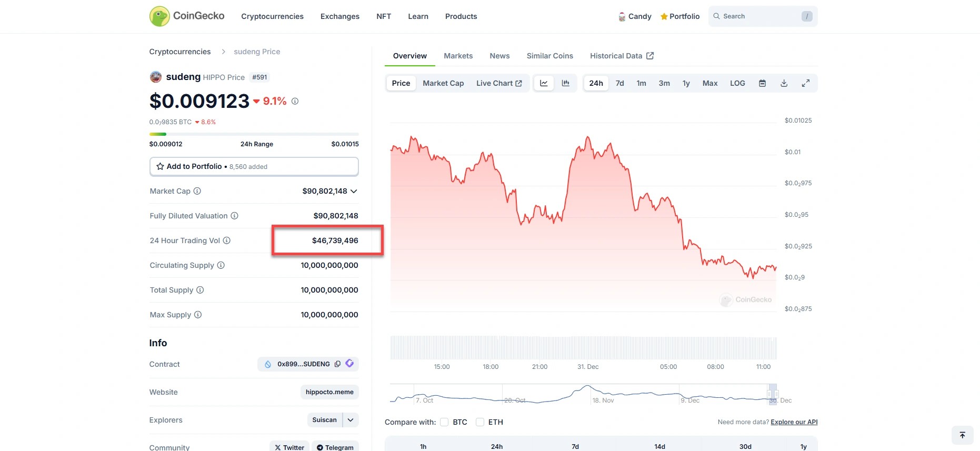Open the Explore our API link
This screenshot has height=451, width=980.
794,422
